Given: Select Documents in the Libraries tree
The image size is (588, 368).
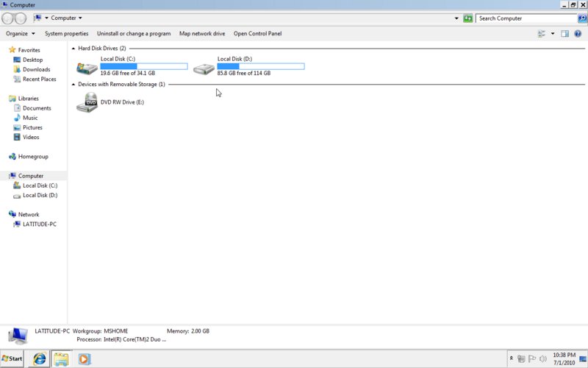Looking at the screenshot, I should coord(37,108).
